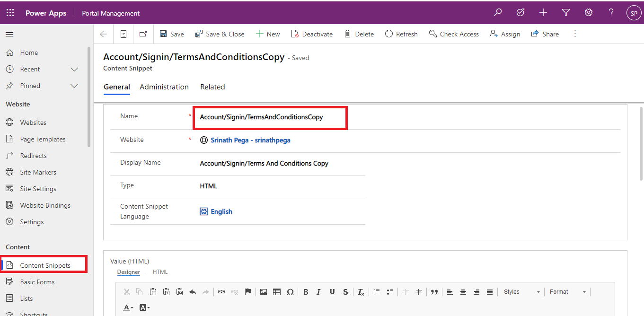The image size is (644, 316).
Task: Expand the Recent section in the sidebar
Action: 74,70
